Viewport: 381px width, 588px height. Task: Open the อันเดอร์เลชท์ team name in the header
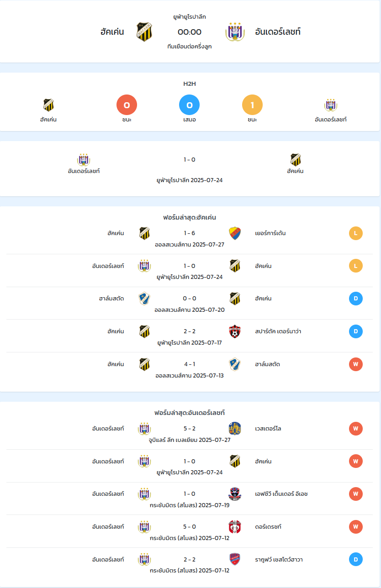coord(278,32)
